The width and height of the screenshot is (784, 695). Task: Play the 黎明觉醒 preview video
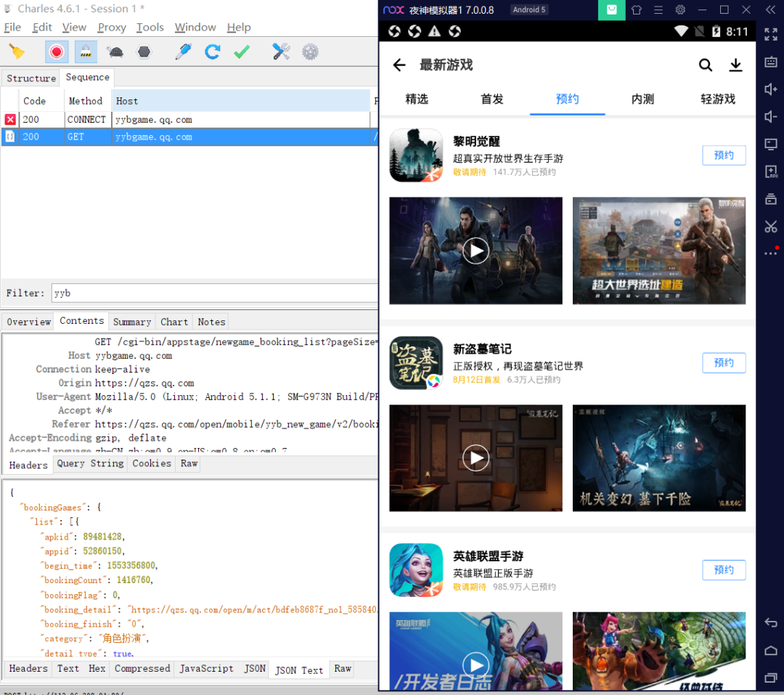click(475, 251)
